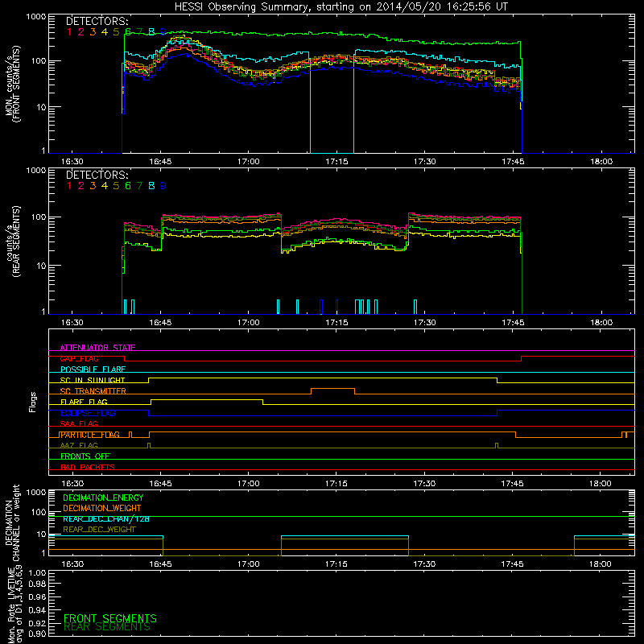Viewport: 644px width, 644px height.
Task: Click cyan detector 8 in rear segments legend
Action: pos(151,186)
